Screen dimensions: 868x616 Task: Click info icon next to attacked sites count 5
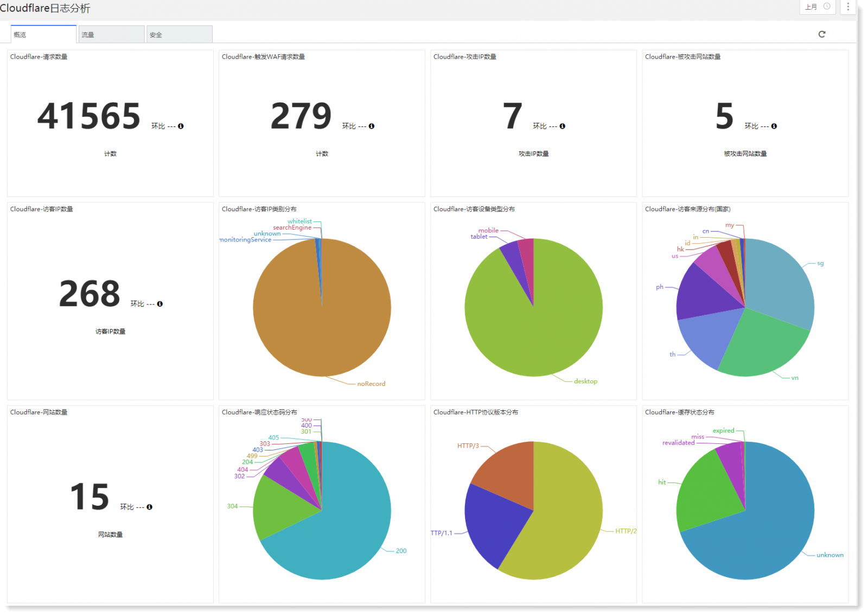pyautogui.click(x=774, y=126)
